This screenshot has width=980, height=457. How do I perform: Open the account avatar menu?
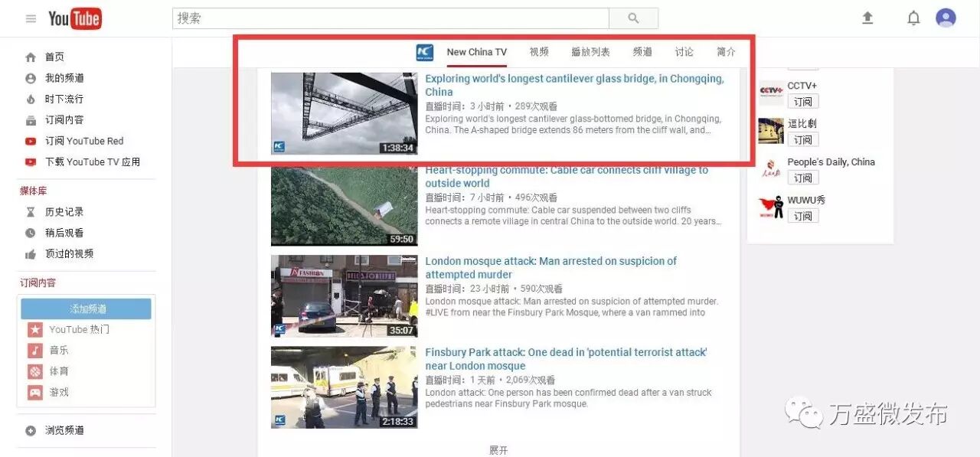coord(946,18)
